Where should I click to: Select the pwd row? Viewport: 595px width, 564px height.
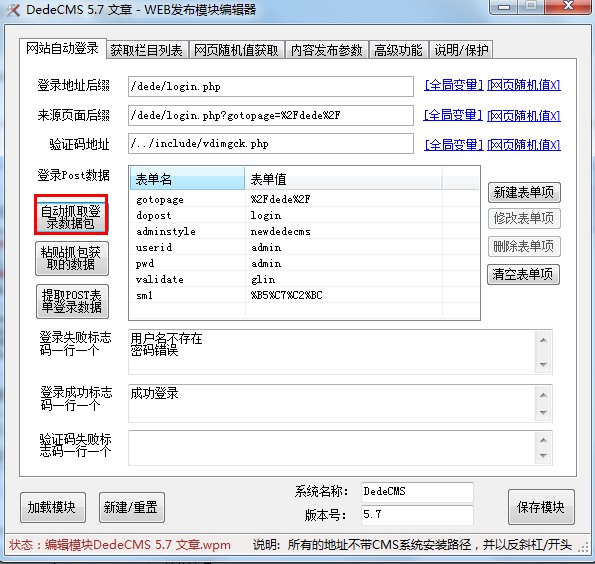click(x=304, y=263)
